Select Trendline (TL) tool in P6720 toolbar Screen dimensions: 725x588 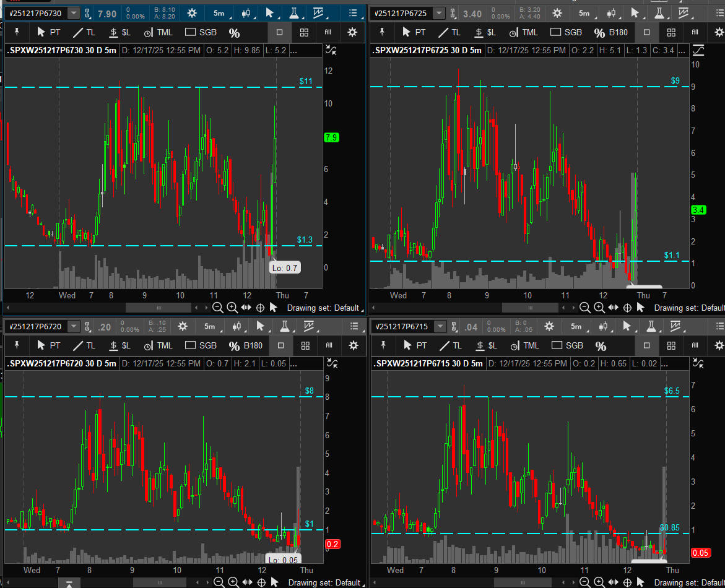click(x=84, y=345)
